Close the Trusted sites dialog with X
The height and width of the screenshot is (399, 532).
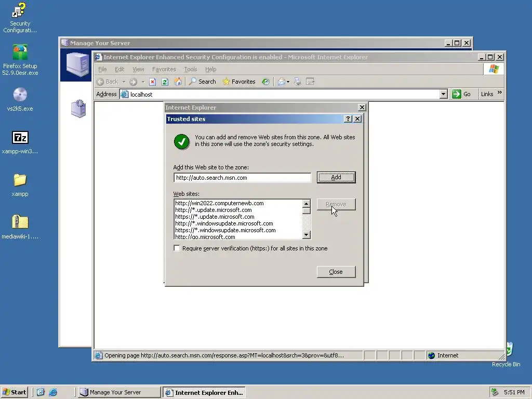coord(357,119)
